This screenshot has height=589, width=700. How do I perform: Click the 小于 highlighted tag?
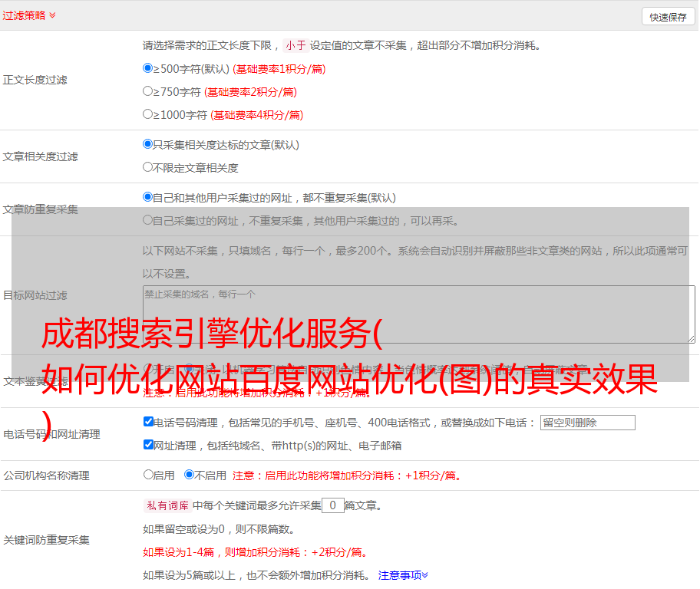pyautogui.click(x=296, y=45)
